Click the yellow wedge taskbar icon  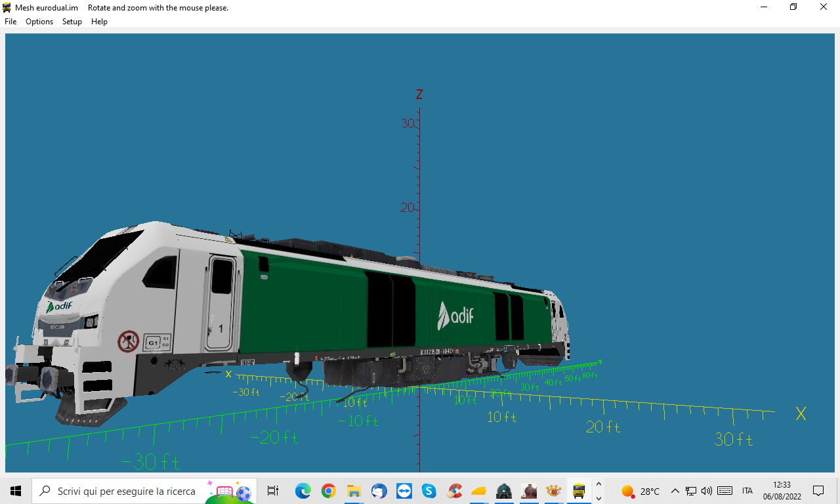(x=478, y=491)
